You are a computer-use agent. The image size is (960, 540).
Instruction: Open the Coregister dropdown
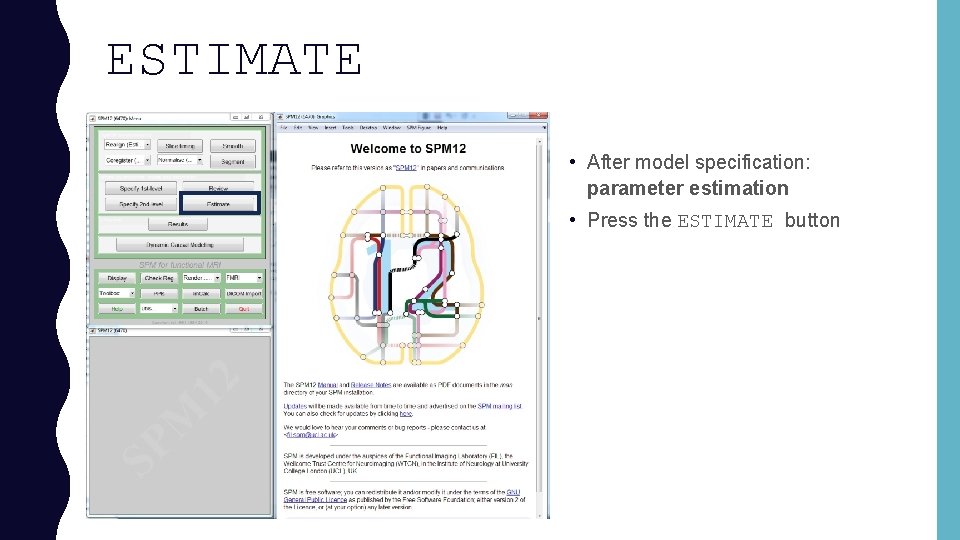tap(127, 160)
